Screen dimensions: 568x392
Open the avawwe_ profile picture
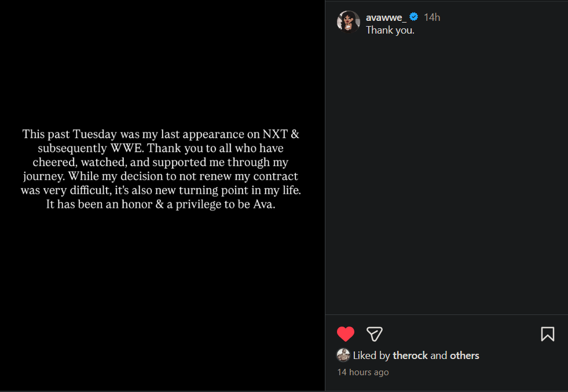coord(349,21)
